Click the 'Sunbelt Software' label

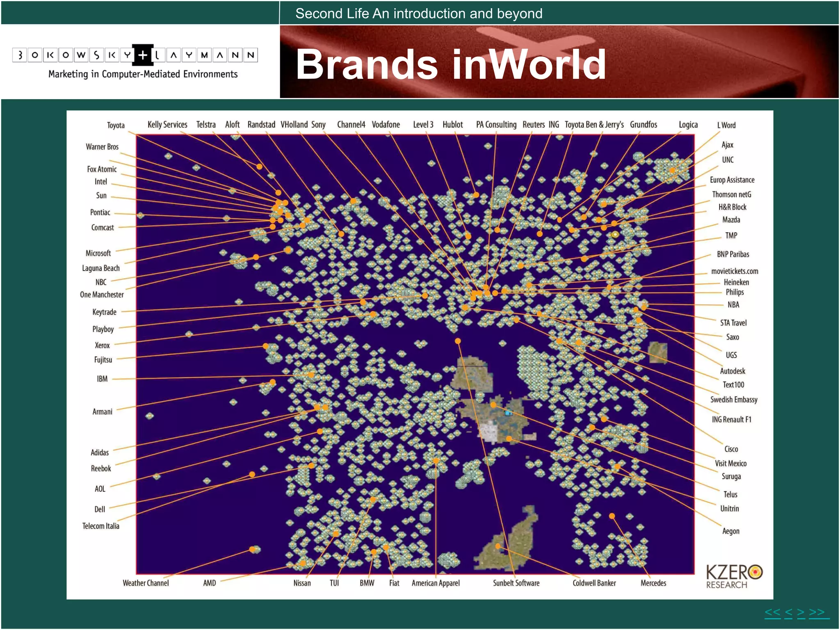[x=516, y=583]
